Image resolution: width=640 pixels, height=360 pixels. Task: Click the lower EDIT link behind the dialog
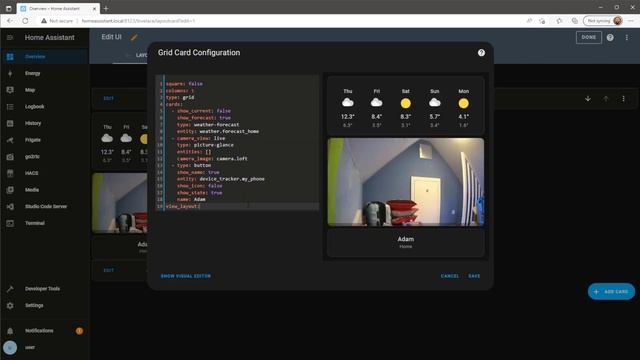[109, 270]
